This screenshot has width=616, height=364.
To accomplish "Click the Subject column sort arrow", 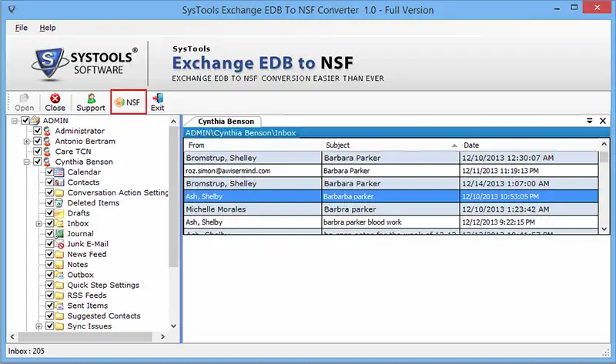I will 454,145.
